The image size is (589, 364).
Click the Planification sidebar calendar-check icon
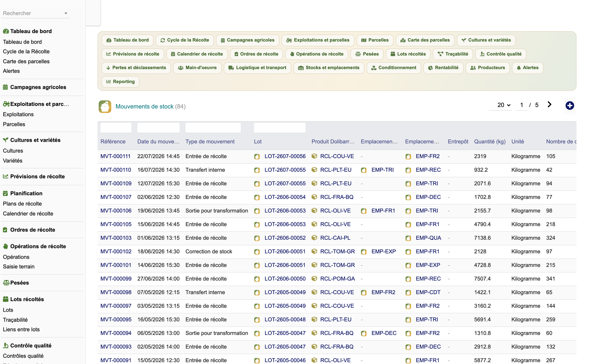pos(5,193)
